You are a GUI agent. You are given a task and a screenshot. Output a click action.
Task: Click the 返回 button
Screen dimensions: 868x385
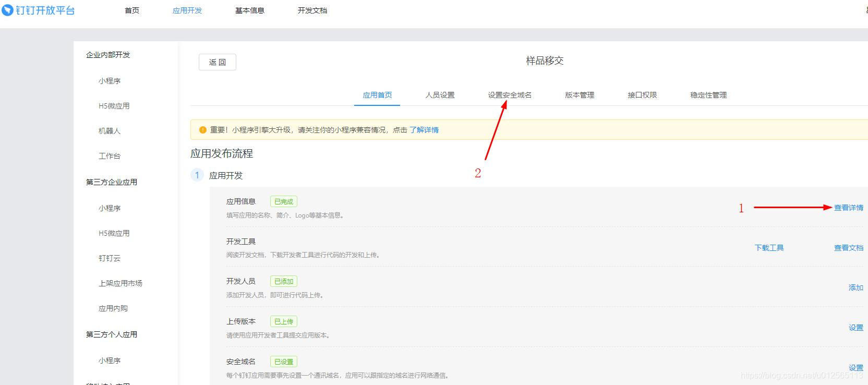[218, 62]
